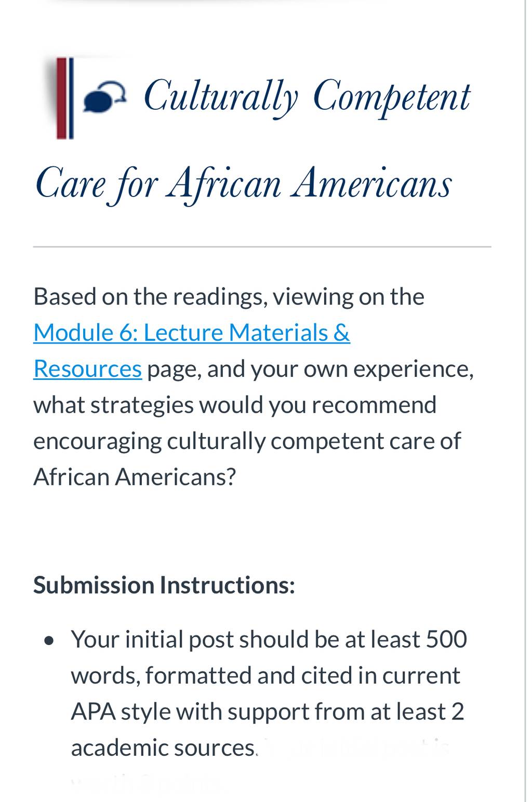Click the words academic sources

163,747
